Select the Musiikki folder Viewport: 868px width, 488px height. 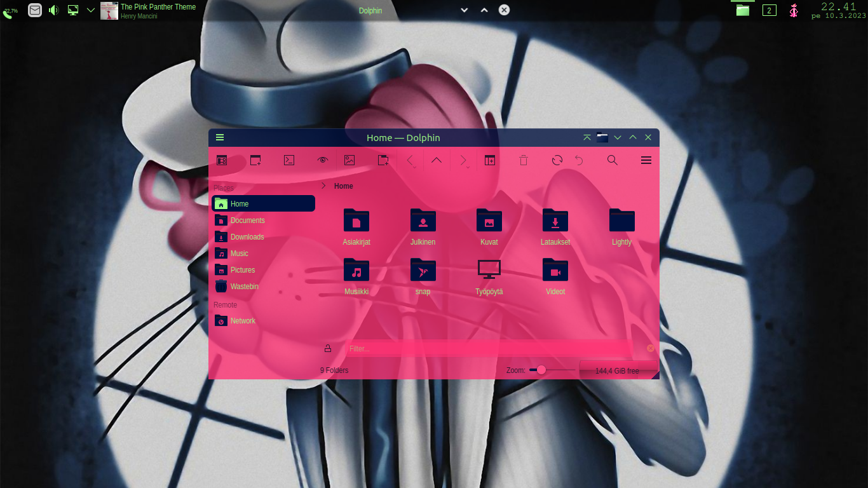(356, 277)
